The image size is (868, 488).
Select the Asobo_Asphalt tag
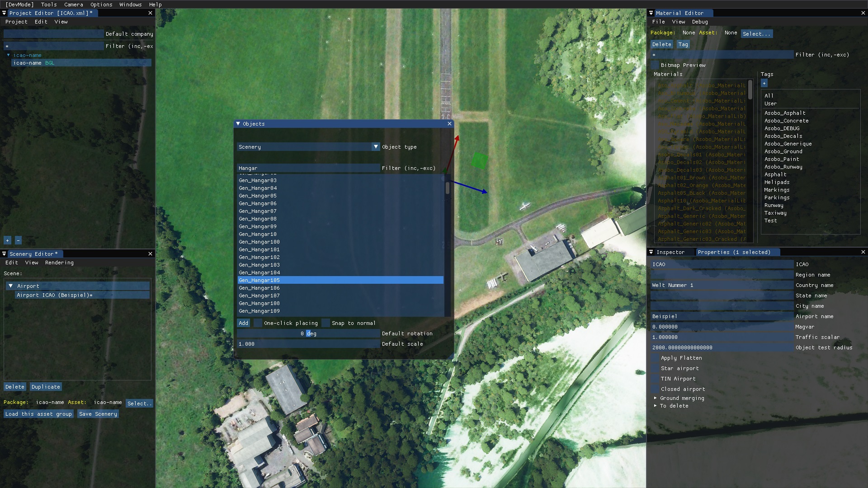(x=785, y=113)
